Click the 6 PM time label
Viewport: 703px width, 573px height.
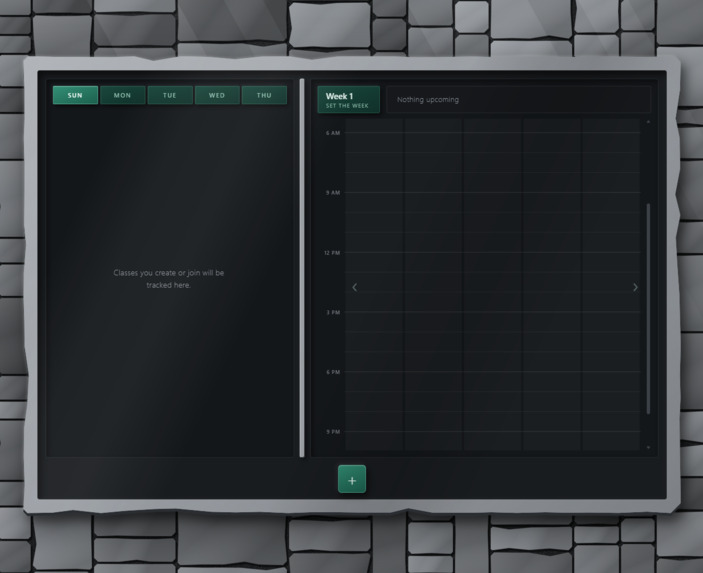pos(333,372)
